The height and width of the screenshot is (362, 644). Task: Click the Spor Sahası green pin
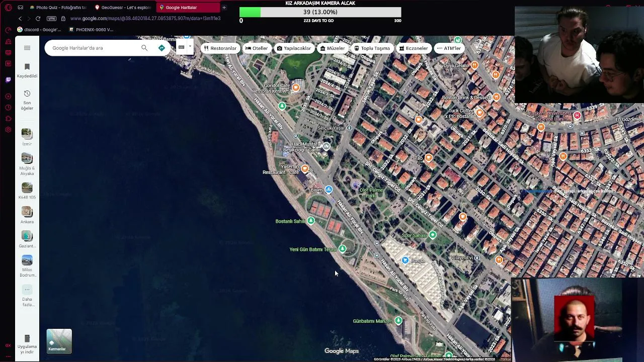(433, 235)
